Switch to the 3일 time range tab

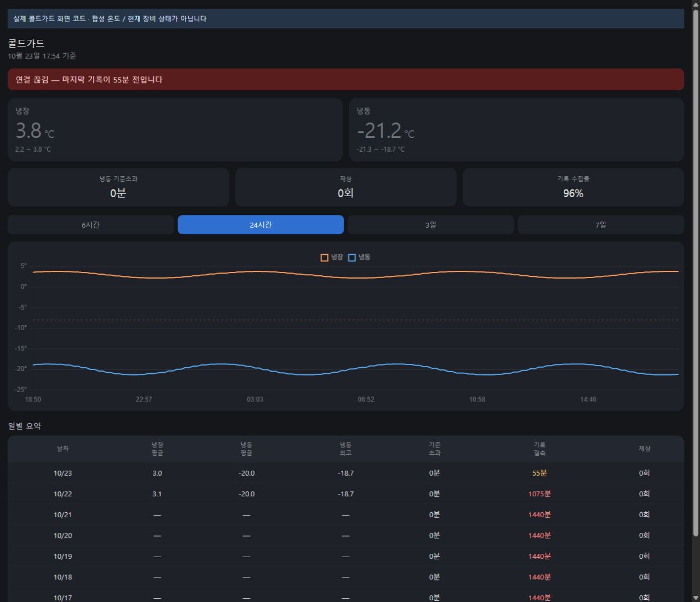pyautogui.click(x=431, y=225)
